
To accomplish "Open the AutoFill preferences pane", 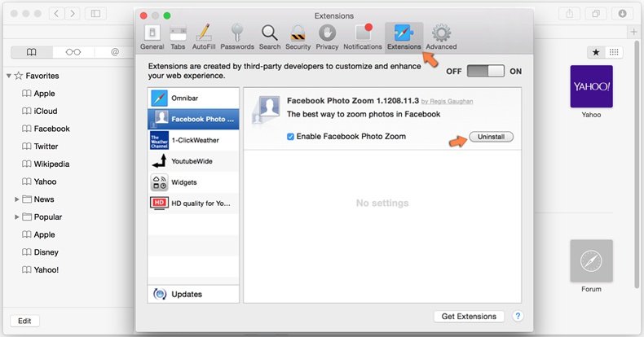I will coord(204,37).
